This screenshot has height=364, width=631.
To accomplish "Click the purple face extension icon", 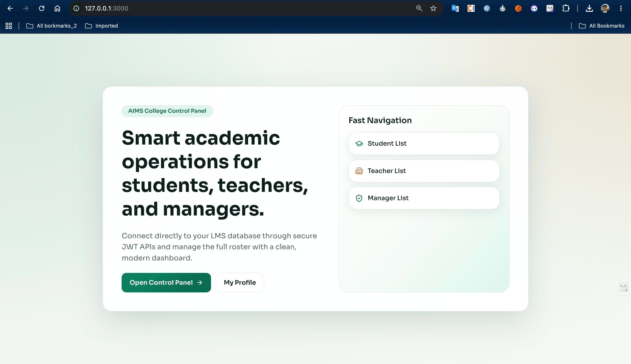I will click(x=534, y=8).
